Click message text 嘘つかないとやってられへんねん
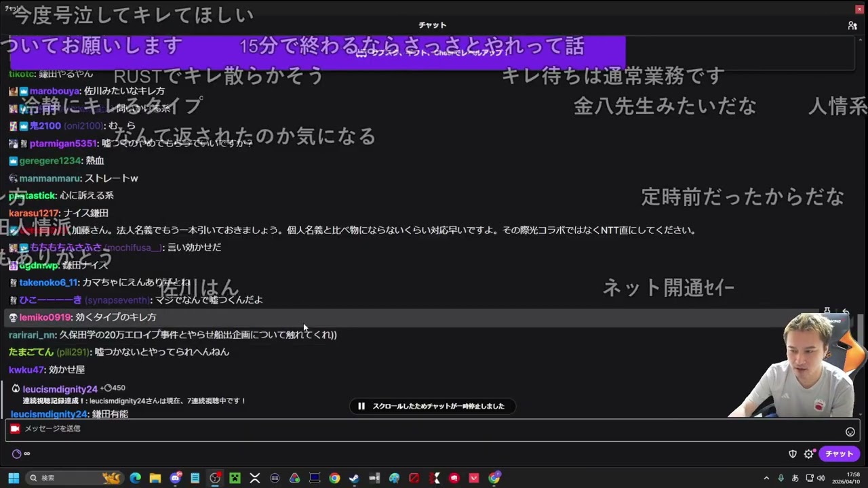The height and width of the screenshot is (488, 868). (162, 352)
